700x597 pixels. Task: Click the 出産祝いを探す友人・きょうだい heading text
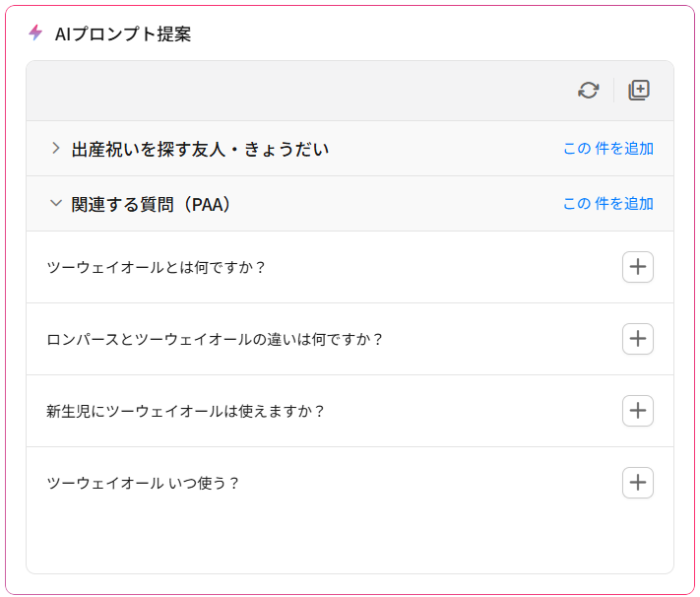click(200, 150)
